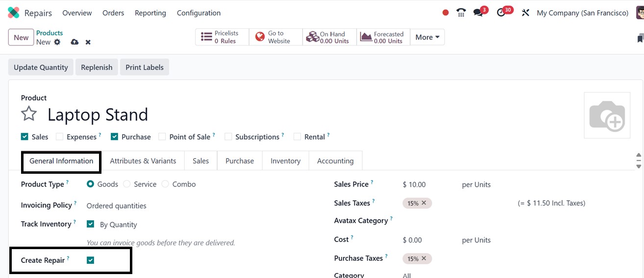Click the favorite star next to Laptop Stand

click(x=29, y=115)
